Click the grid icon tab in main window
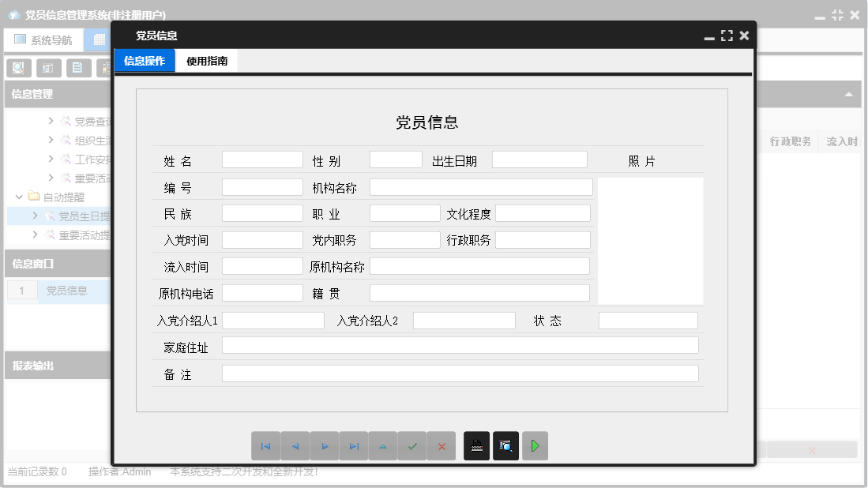The width and height of the screenshot is (868, 488). (99, 39)
